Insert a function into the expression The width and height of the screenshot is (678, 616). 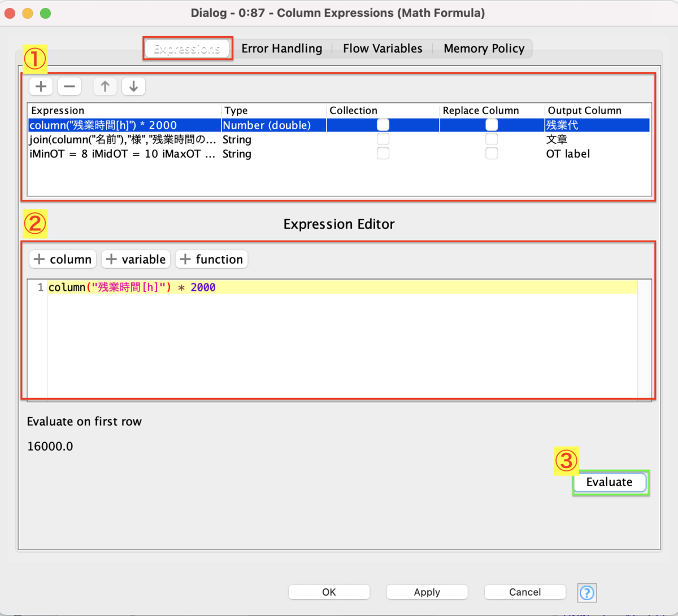click(211, 259)
